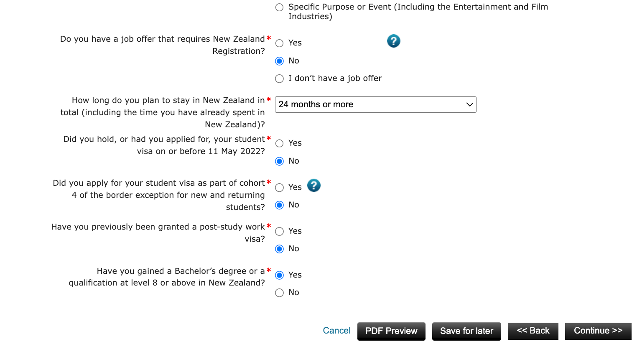Open help icon for cohort 4 border exception

(313, 185)
